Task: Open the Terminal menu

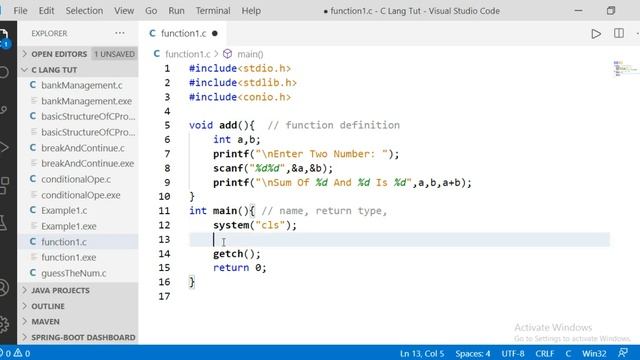Action: point(213,11)
